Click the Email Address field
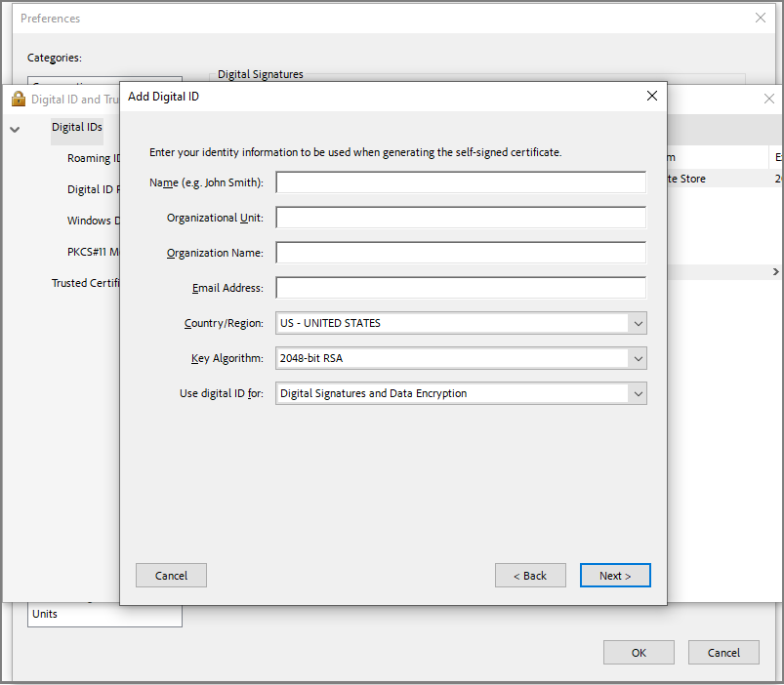Screen dimensions: 784x685 click(460, 287)
